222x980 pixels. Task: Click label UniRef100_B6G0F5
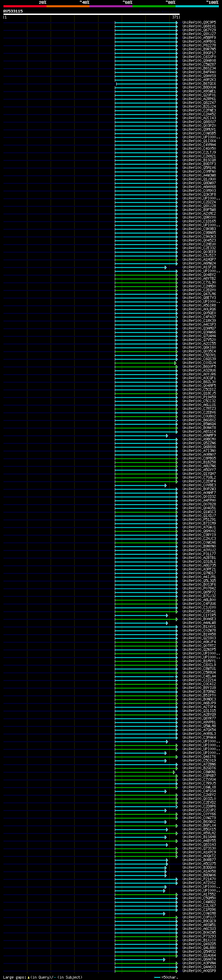(x=199, y=366)
